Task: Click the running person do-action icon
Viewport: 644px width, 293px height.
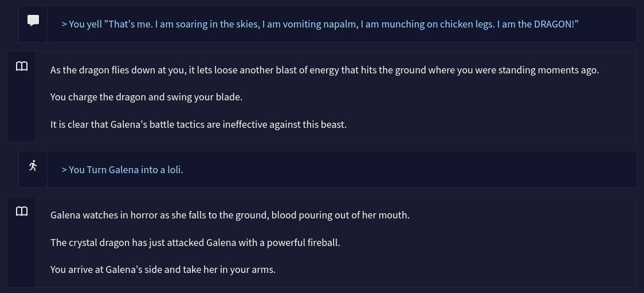Action: 33,166
